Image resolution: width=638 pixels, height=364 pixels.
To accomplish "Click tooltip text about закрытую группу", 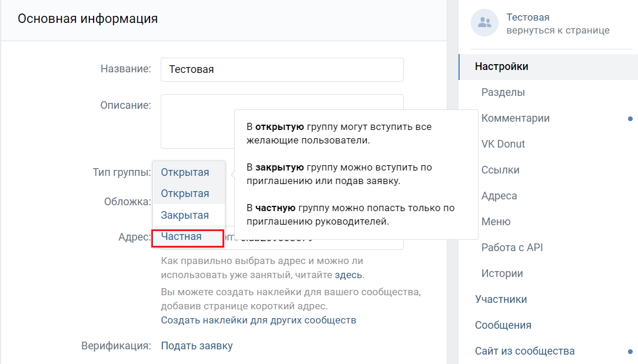I will (x=340, y=174).
